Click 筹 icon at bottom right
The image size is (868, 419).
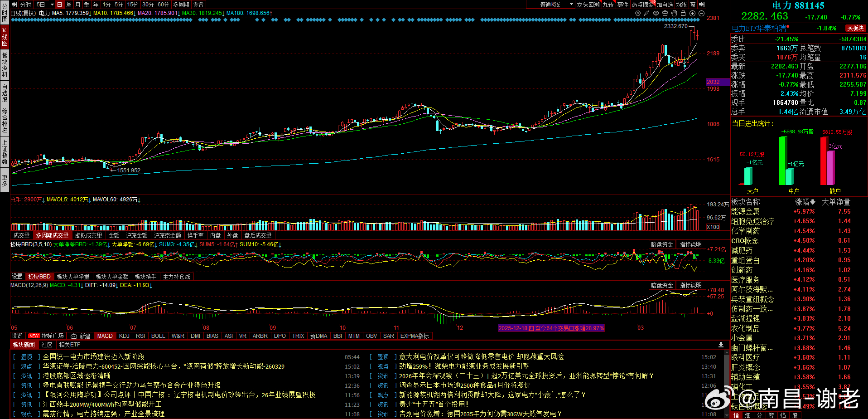[771, 415]
